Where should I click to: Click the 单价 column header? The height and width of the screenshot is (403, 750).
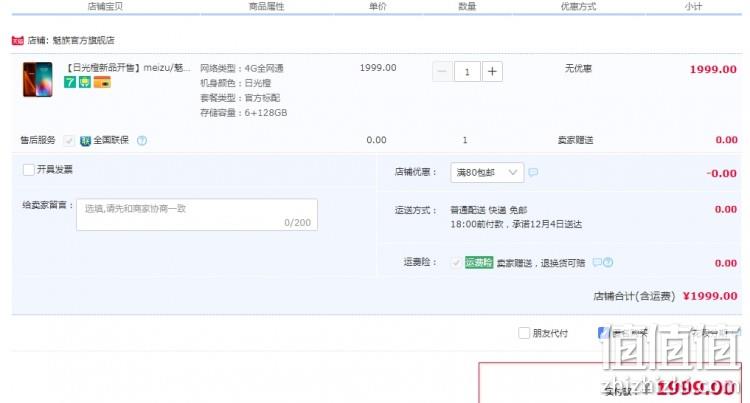click(x=377, y=6)
